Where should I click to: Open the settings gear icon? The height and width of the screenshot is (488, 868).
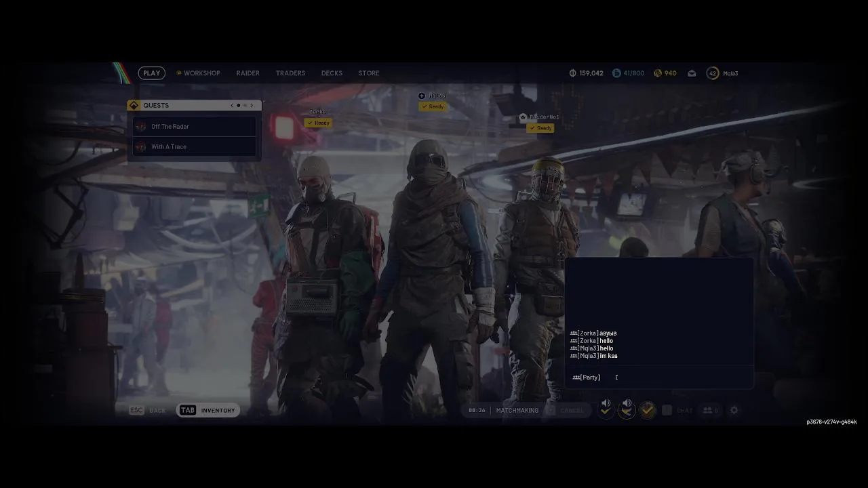coord(734,410)
